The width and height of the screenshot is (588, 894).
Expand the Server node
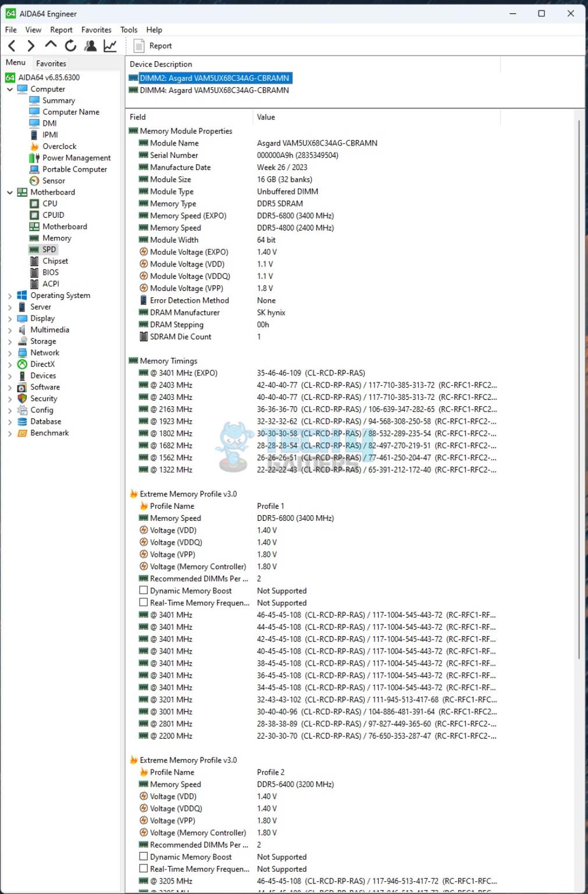[10, 307]
